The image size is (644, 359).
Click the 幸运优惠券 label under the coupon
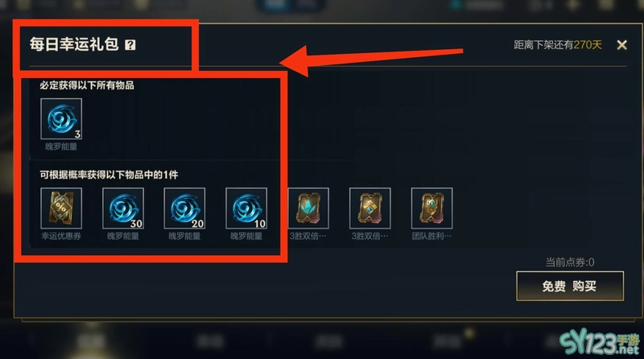[61, 236]
